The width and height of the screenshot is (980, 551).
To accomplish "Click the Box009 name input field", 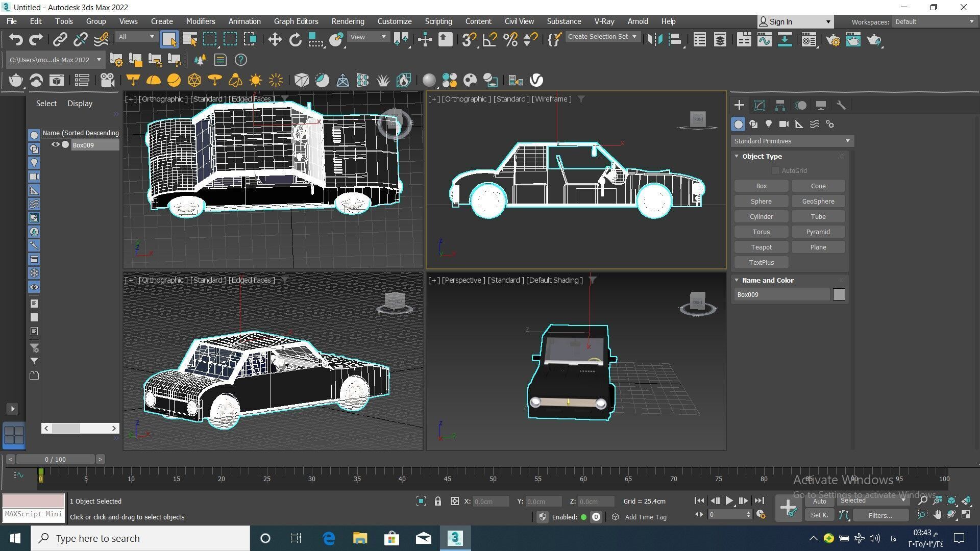I will [782, 294].
